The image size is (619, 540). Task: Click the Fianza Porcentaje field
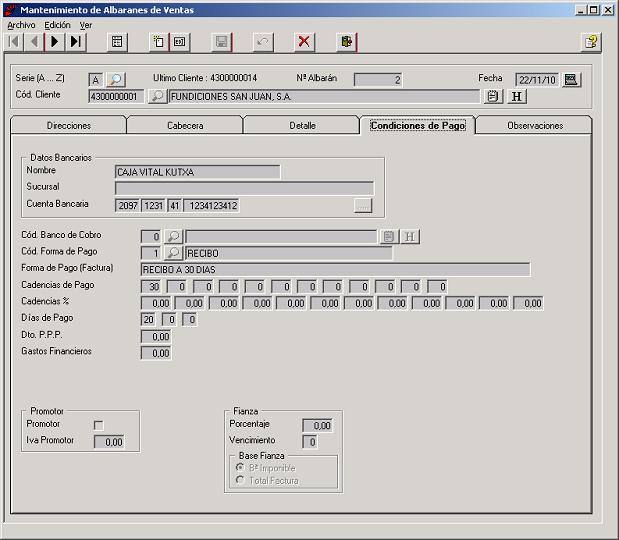[x=318, y=426]
